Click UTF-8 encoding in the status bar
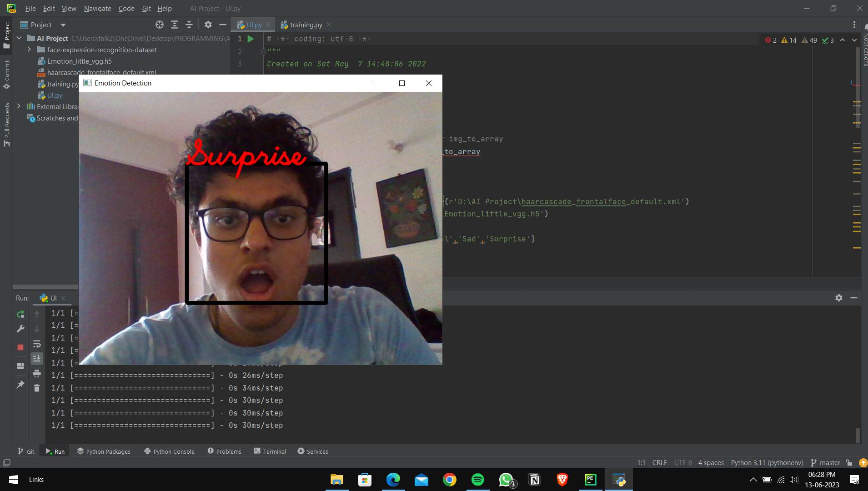This screenshot has height=491, width=868. pos(683,462)
